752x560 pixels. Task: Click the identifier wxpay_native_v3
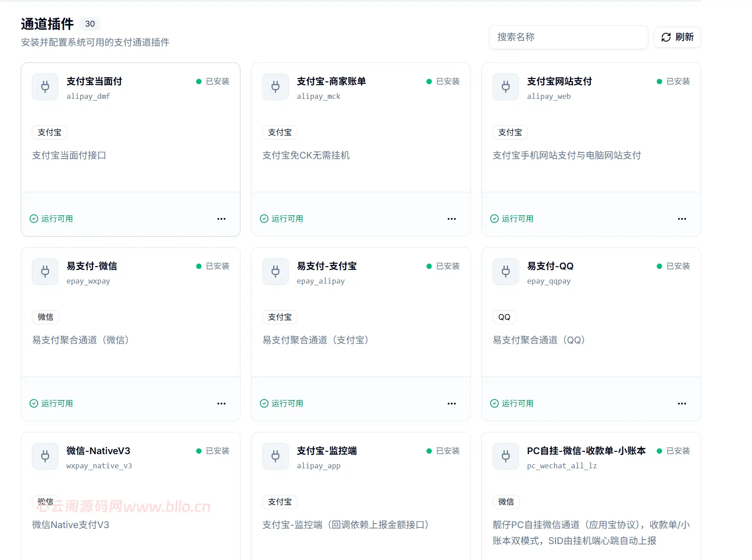(99, 466)
